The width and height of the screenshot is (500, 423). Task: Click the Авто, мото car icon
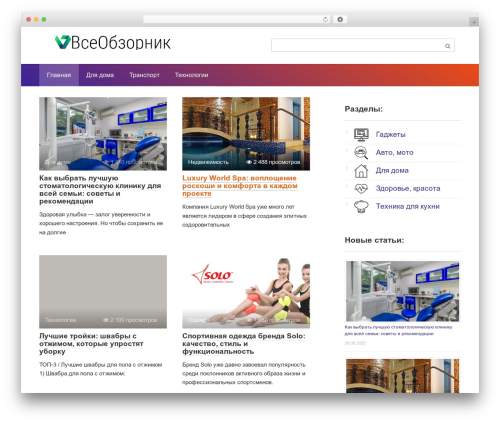(x=361, y=153)
